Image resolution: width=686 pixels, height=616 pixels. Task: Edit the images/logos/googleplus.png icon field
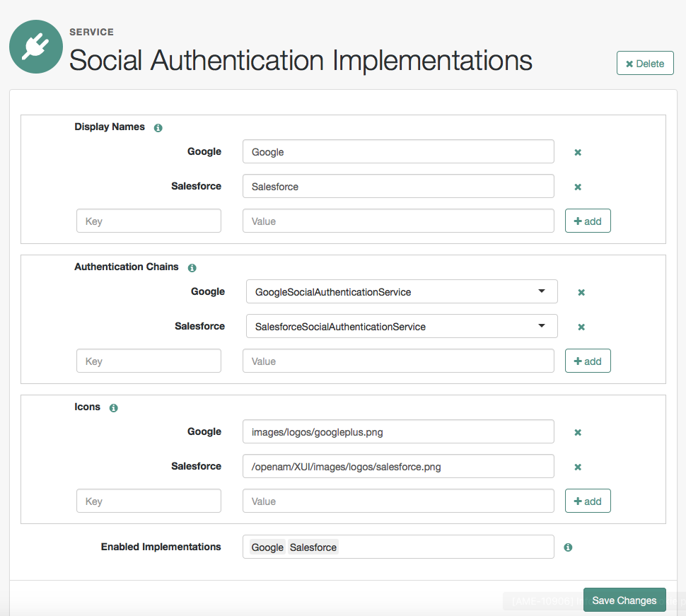click(x=398, y=431)
